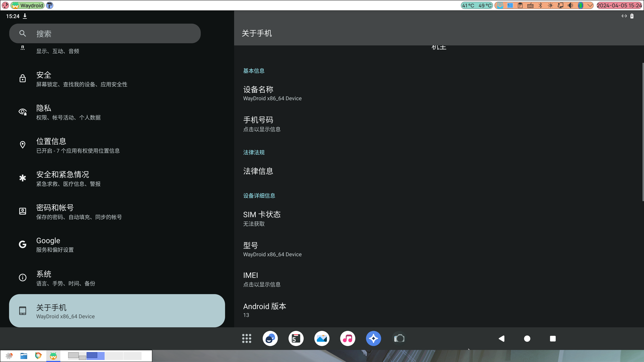
Task: Click the keyboard icon in the system tray
Action: coord(530,5)
